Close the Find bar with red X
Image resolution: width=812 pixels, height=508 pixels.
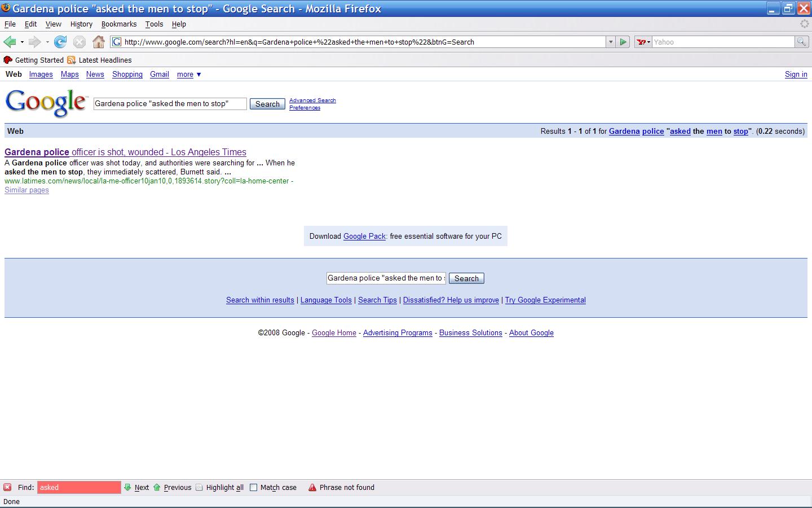[7, 487]
